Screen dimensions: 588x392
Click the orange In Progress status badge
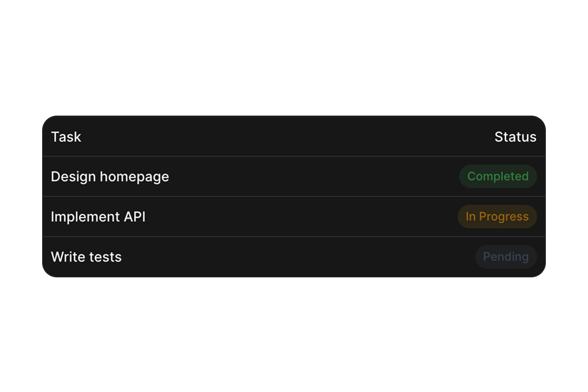click(497, 217)
